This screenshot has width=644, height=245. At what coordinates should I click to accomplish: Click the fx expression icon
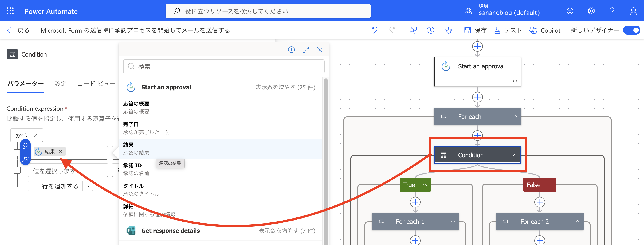25,158
